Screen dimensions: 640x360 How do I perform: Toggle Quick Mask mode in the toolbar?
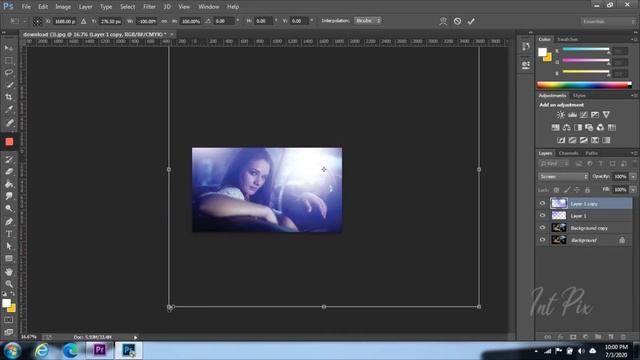click(x=9, y=320)
